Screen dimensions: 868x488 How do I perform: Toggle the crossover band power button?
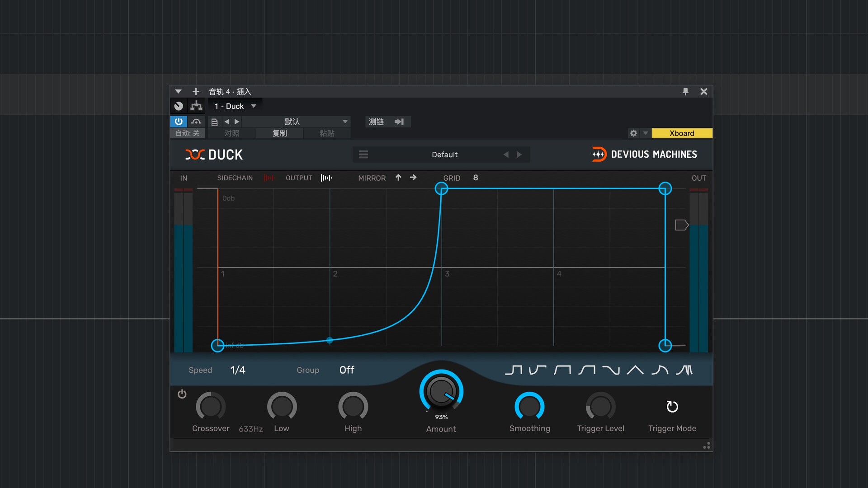[182, 394]
